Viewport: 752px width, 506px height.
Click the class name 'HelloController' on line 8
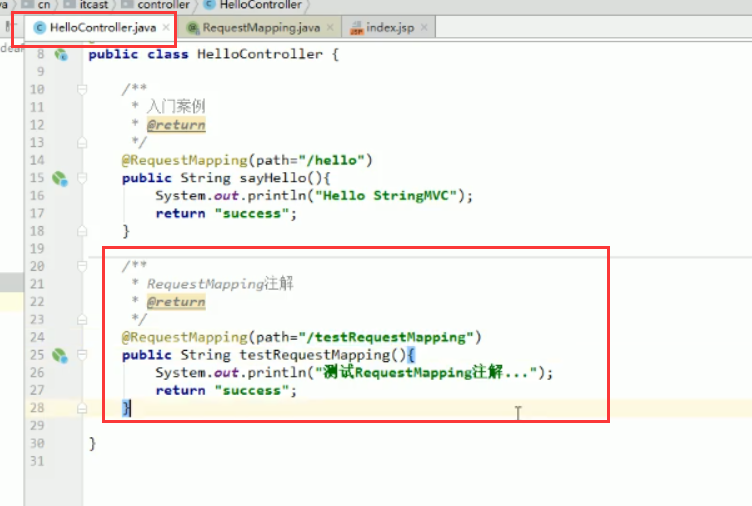click(260, 54)
